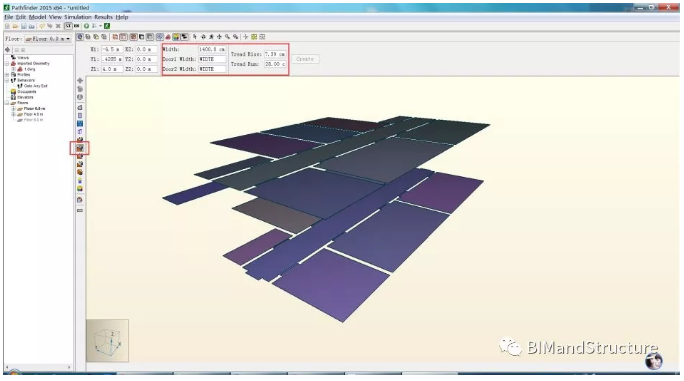
Task: Toggle the SFPE mode button
Action: pos(76,26)
